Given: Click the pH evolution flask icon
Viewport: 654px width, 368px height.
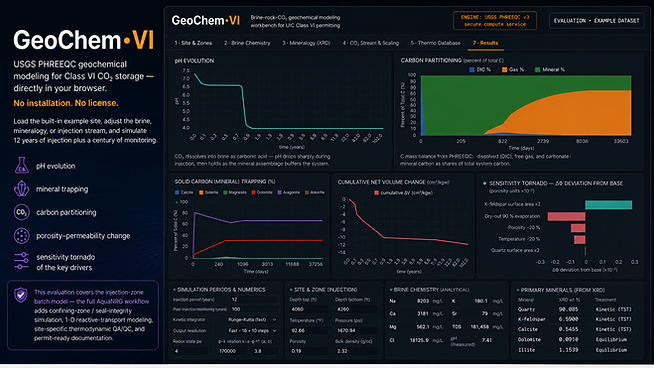Looking at the screenshot, I should 22,165.
